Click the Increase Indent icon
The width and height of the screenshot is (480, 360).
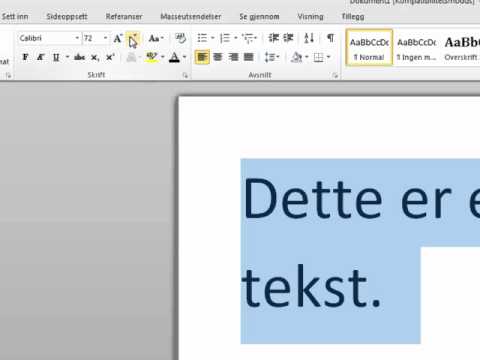click(288, 38)
